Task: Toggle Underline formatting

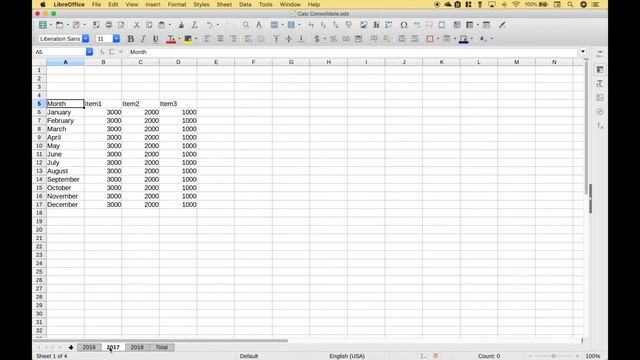Action: pyautogui.click(x=156, y=39)
